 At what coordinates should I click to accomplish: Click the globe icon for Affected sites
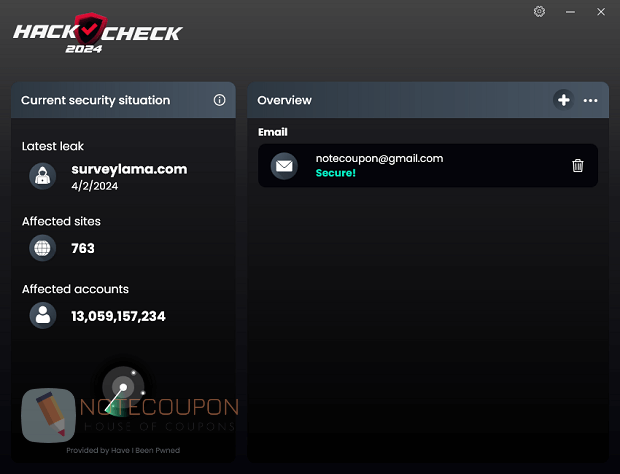click(42, 248)
